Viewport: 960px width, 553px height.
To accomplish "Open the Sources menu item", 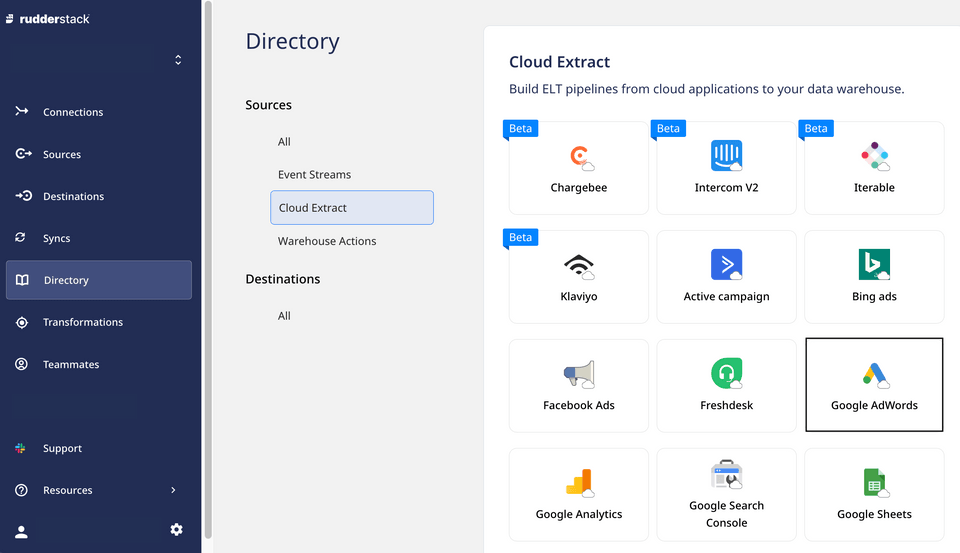I will (x=62, y=154).
